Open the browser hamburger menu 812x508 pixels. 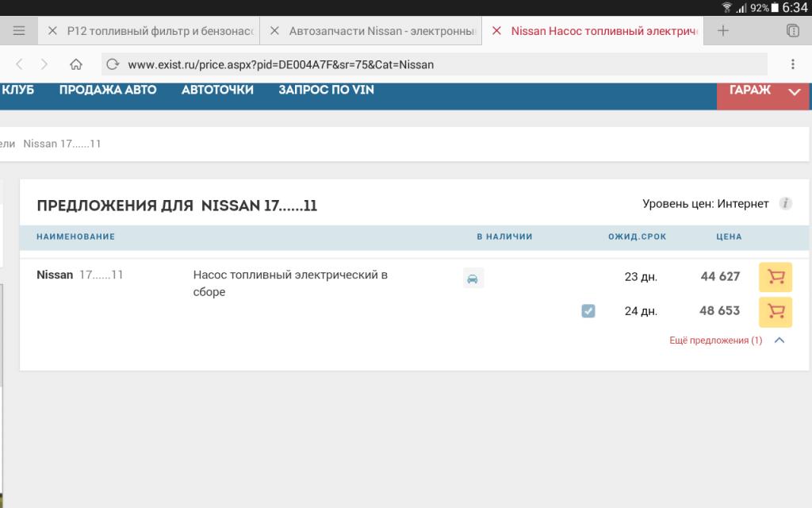[19, 31]
